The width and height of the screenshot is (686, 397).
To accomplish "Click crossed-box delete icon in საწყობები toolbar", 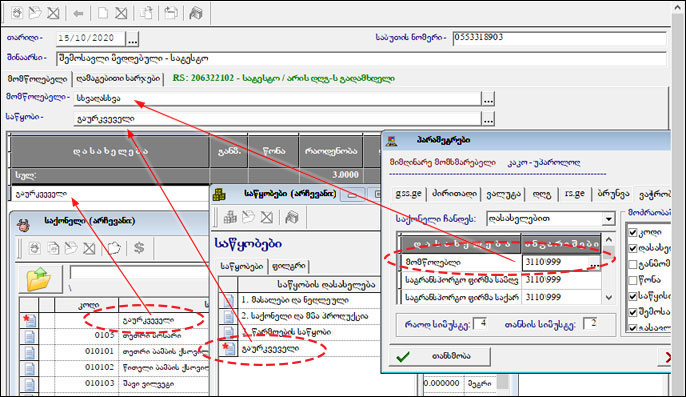I will [x=266, y=217].
